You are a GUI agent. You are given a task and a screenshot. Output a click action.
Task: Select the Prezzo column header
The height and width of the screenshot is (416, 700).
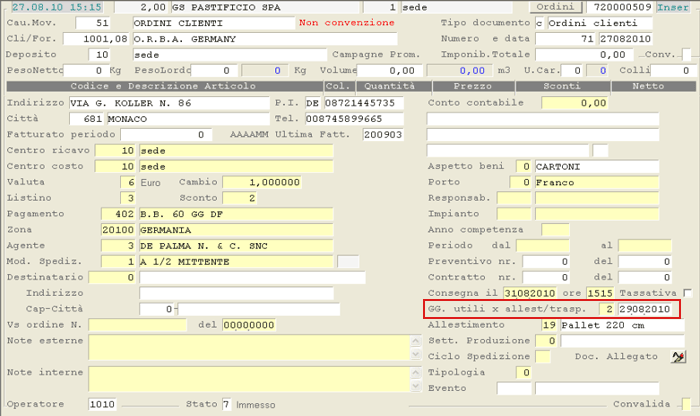[472, 87]
